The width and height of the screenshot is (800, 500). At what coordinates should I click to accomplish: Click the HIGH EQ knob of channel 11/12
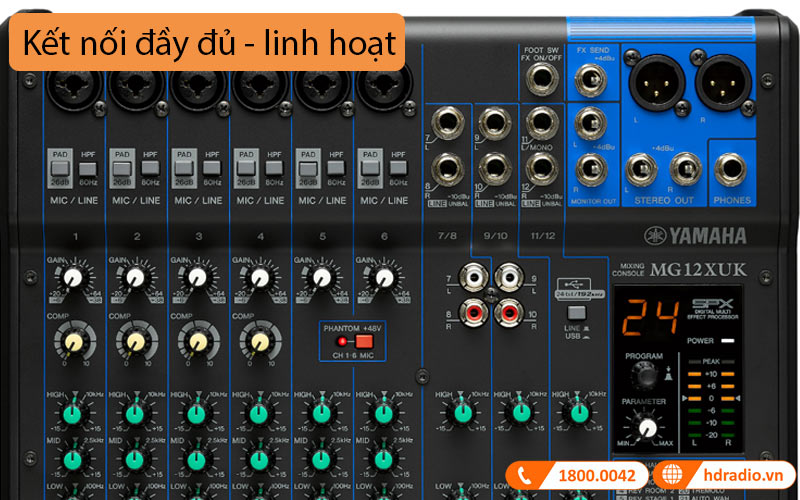(579, 414)
